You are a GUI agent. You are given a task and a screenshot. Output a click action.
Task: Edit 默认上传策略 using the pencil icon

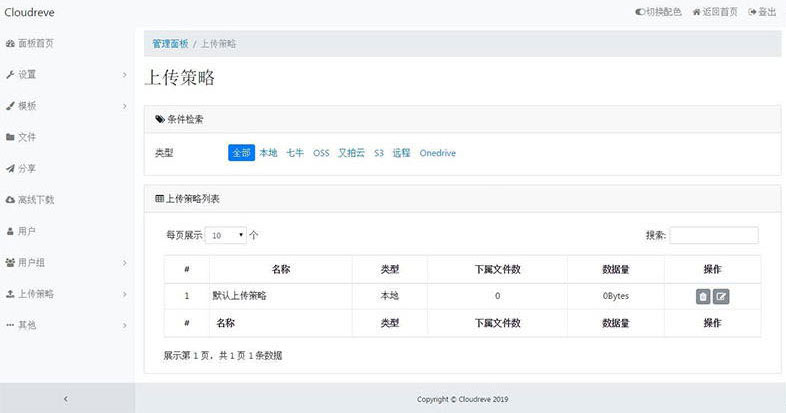721,297
